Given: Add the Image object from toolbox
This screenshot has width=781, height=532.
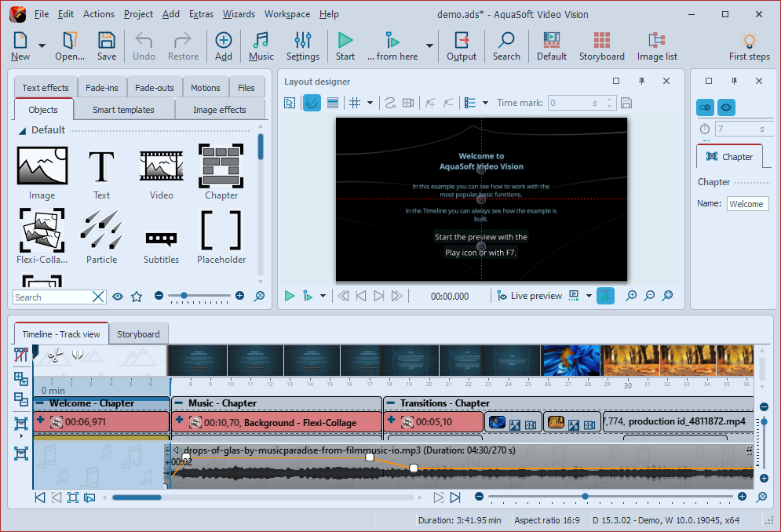Looking at the screenshot, I should coord(42,173).
